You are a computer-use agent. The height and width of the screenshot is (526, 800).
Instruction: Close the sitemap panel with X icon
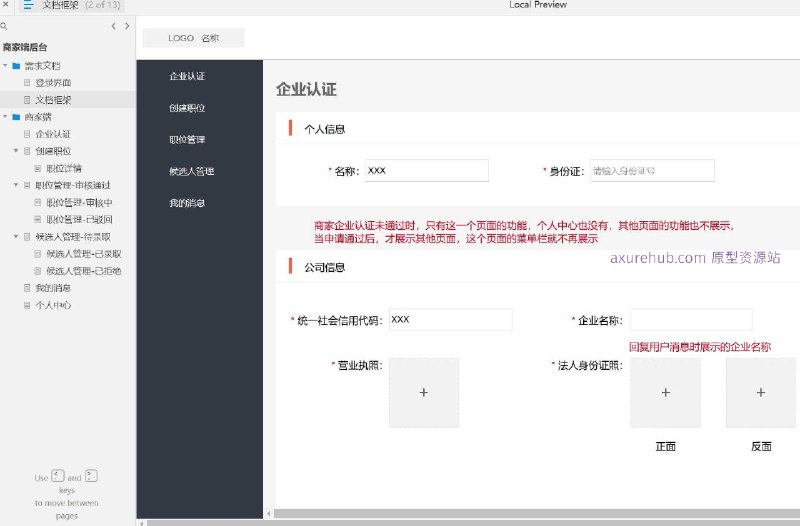coord(6,5)
